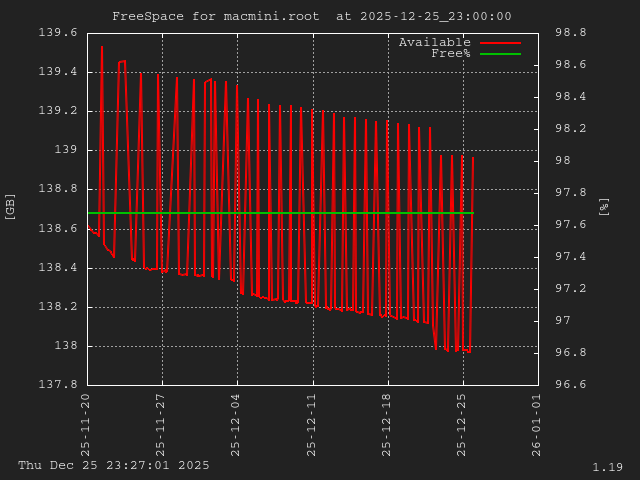Click the Free% legend label

450,53
